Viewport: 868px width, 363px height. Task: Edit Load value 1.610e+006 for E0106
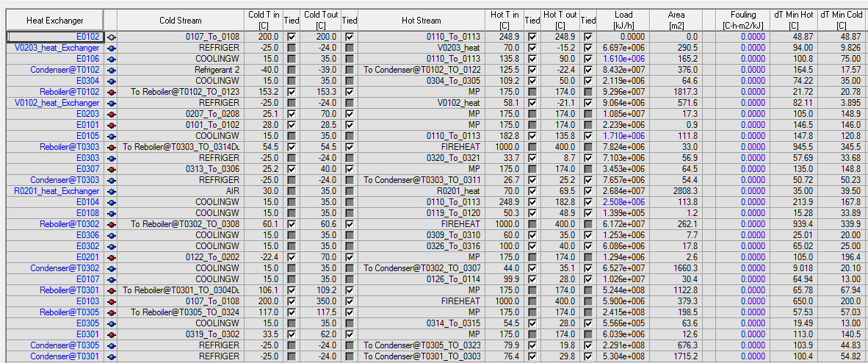tap(623, 59)
